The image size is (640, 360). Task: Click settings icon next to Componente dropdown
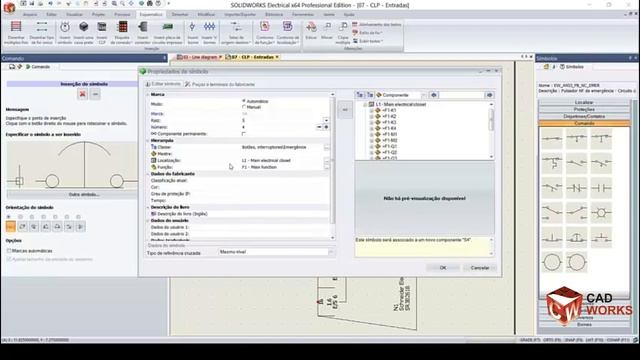(x=433, y=95)
